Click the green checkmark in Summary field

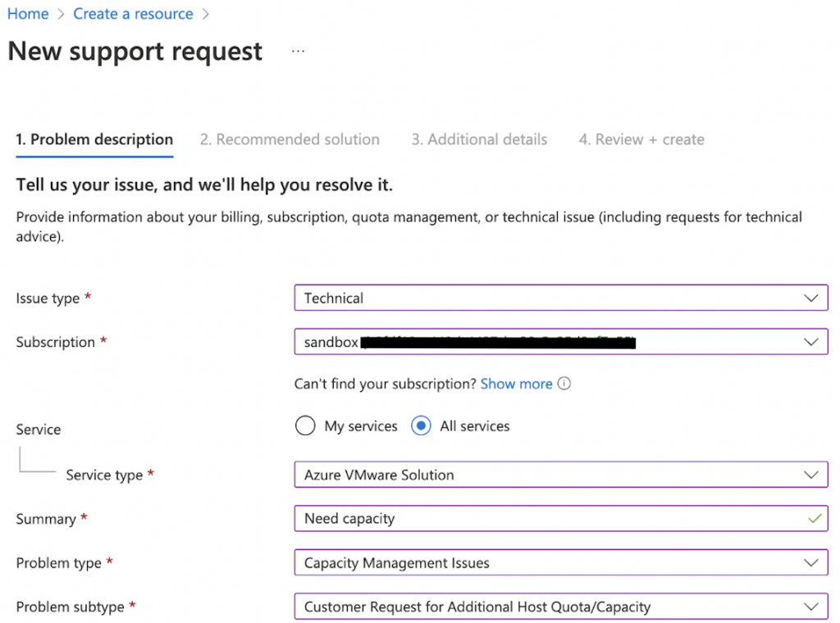click(x=814, y=519)
